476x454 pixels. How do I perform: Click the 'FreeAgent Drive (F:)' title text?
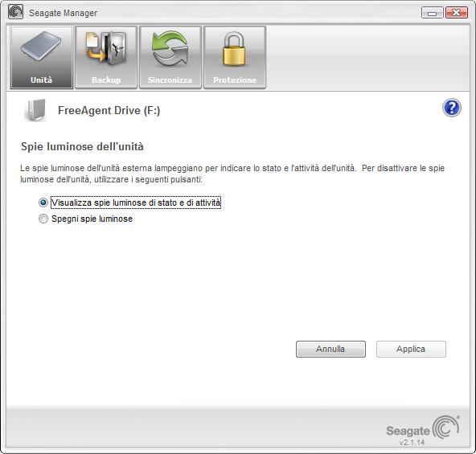[x=109, y=110]
